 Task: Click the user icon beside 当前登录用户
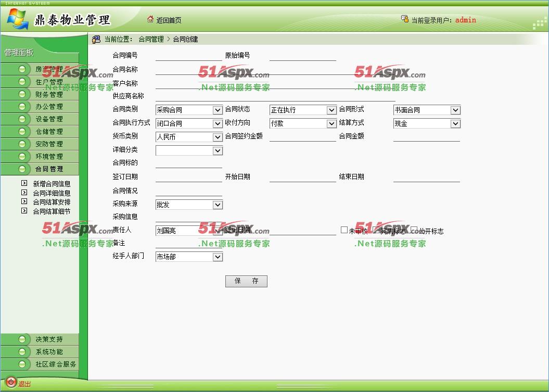coord(405,19)
